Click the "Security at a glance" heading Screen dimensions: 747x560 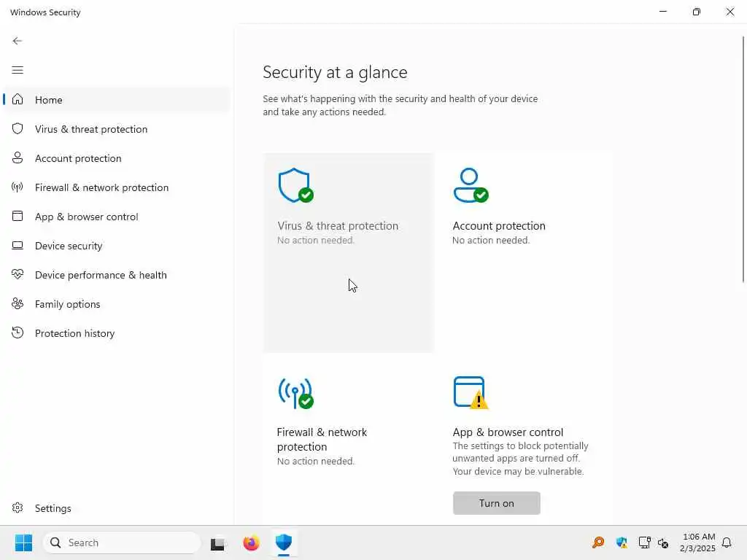pyautogui.click(x=335, y=72)
